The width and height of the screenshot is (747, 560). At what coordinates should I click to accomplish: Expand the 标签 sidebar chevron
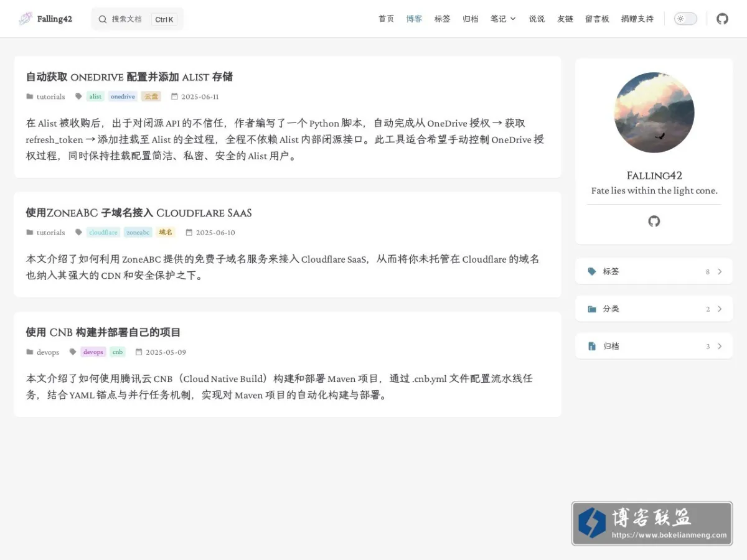coord(720,271)
